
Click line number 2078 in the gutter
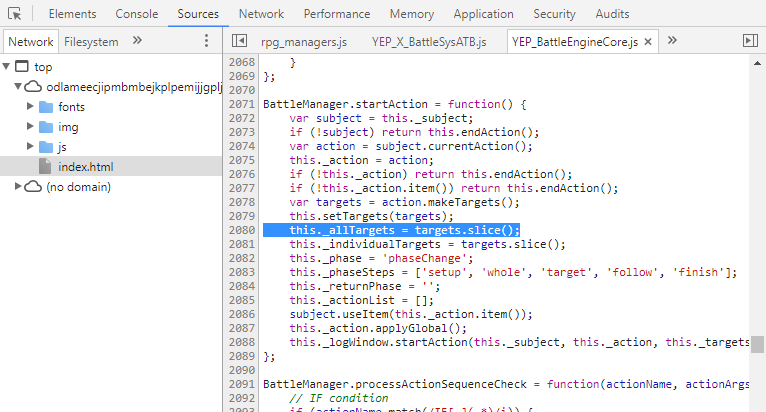pyautogui.click(x=242, y=202)
